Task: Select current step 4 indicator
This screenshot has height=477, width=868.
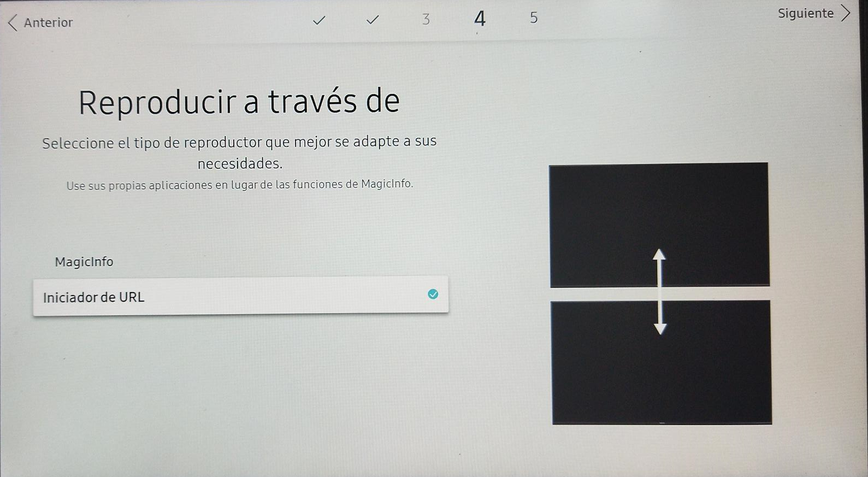Action: [x=480, y=19]
